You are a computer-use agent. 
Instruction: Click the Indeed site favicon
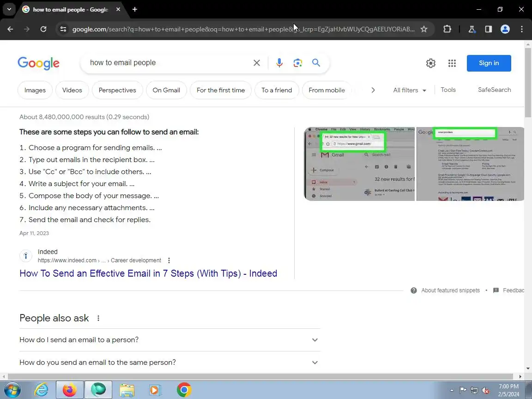pyautogui.click(x=26, y=256)
